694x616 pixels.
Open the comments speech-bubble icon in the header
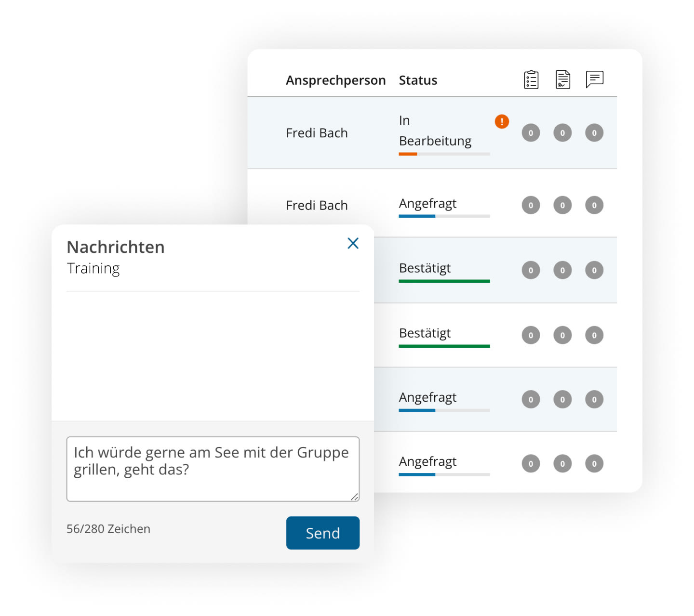pyautogui.click(x=594, y=79)
